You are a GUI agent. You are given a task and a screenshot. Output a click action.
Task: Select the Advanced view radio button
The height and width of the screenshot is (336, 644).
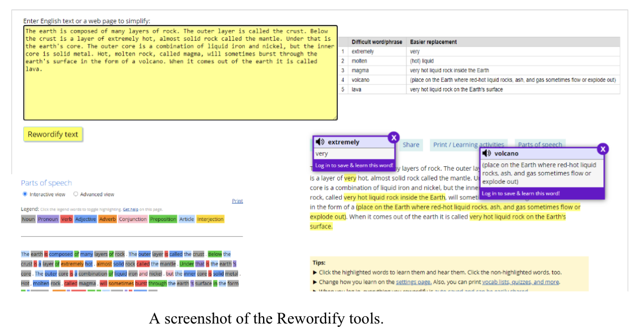pyautogui.click(x=75, y=194)
